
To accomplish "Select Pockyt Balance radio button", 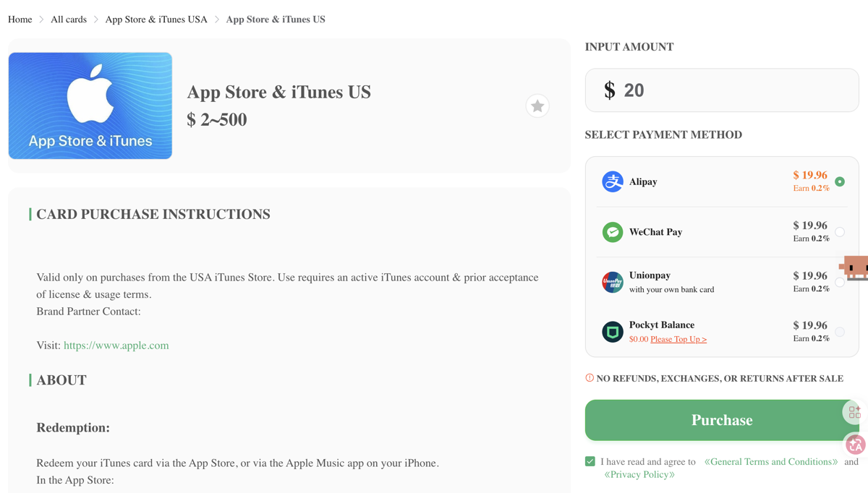I will (840, 332).
